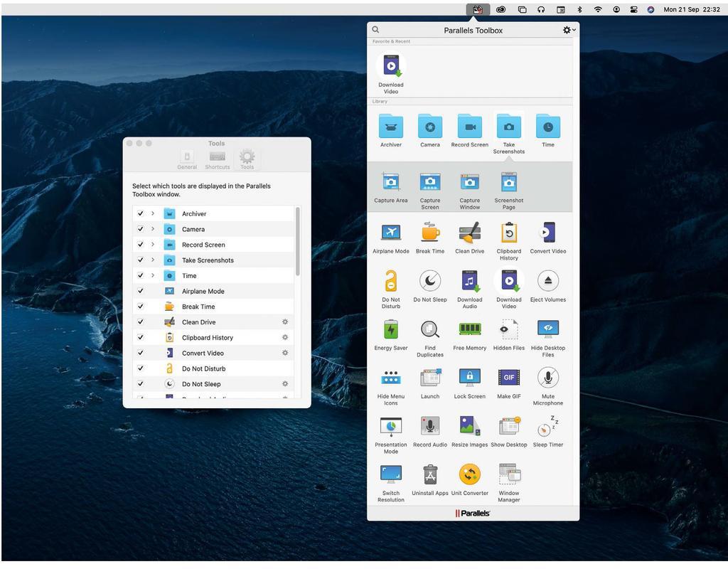Open Clipboard History tool in Toolbox

pos(509,233)
